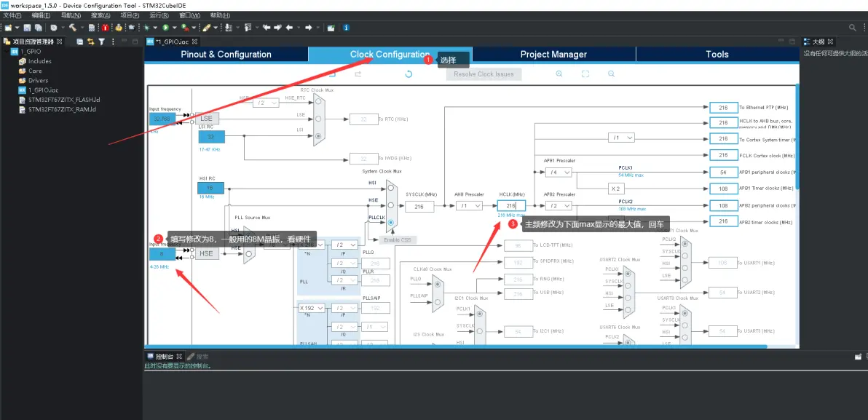Screen dimensions: 868x420
Task: Switch to Clock Configuration tab
Action: tap(390, 55)
